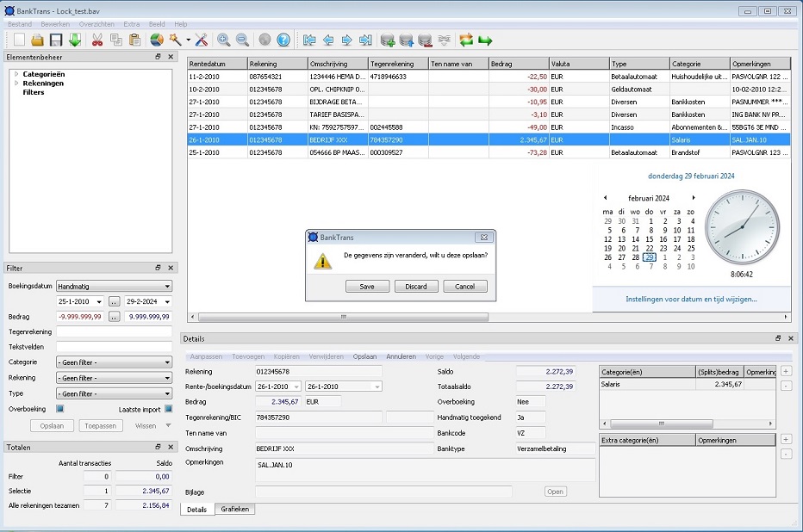Click the green download arrow import icon

pos(75,40)
